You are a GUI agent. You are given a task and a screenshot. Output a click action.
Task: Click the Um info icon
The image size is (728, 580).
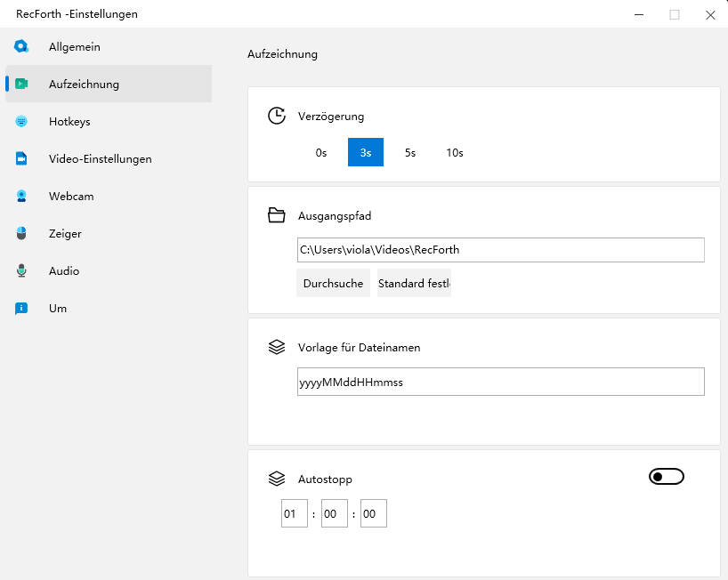tap(21, 308)
